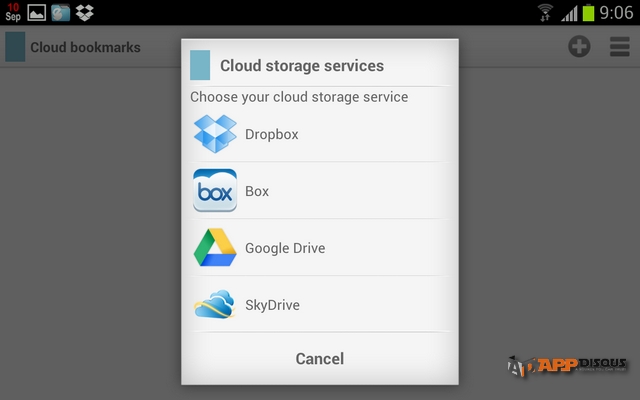
Task: Tap the green battery indicator
Action: pos(588,12)
